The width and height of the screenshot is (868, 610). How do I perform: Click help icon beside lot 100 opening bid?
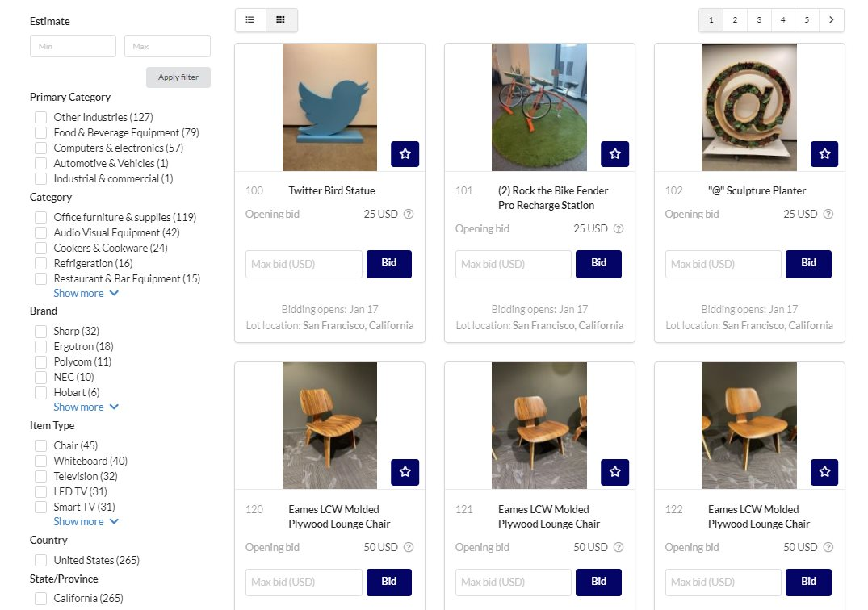click(409, 215)
